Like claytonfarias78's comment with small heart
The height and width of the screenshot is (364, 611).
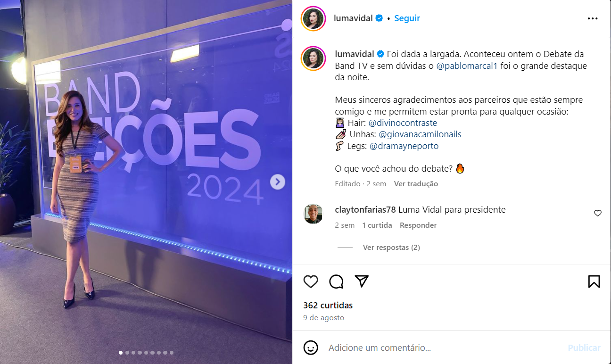click(x=598, y=213)
